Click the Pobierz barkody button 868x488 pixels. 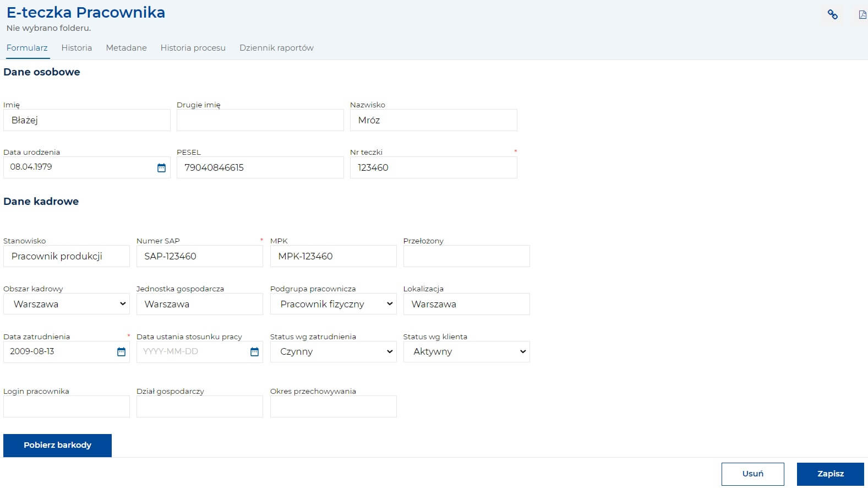[57, 445]
